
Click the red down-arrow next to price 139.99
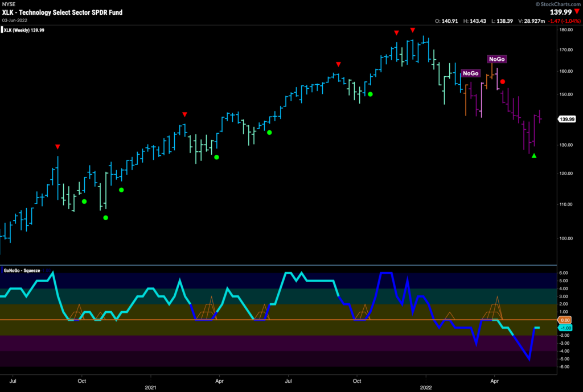click(577, 12)
